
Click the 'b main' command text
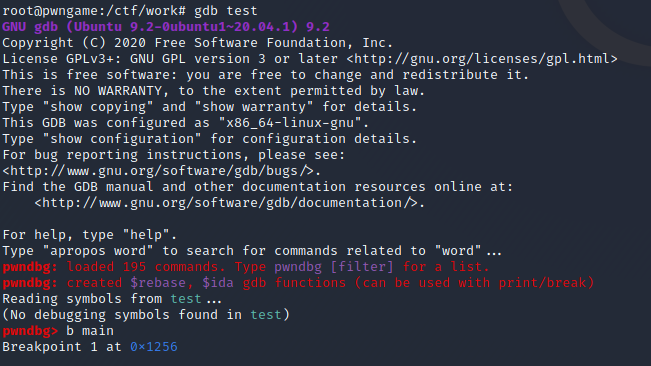(x=90, y=331)
